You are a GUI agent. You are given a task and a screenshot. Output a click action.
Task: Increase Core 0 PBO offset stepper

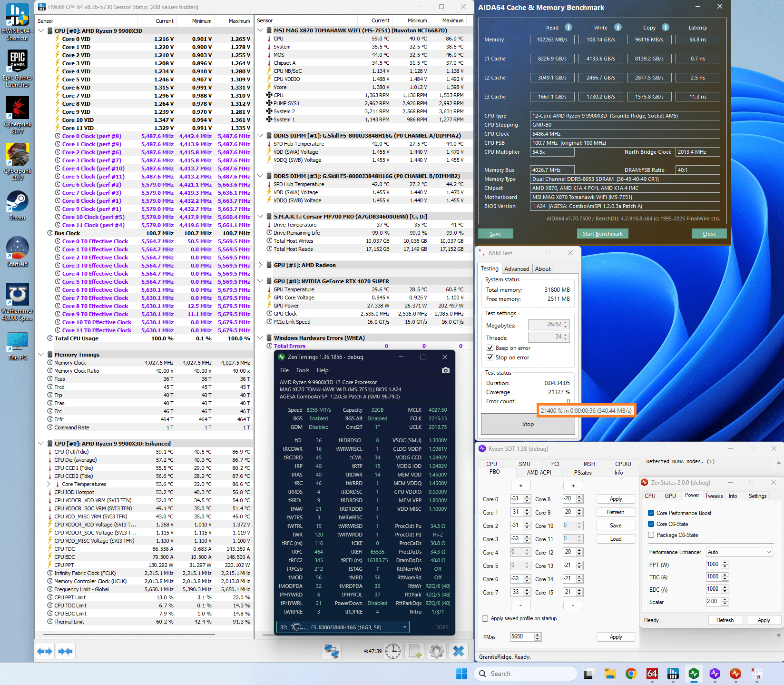pos(527,497)
